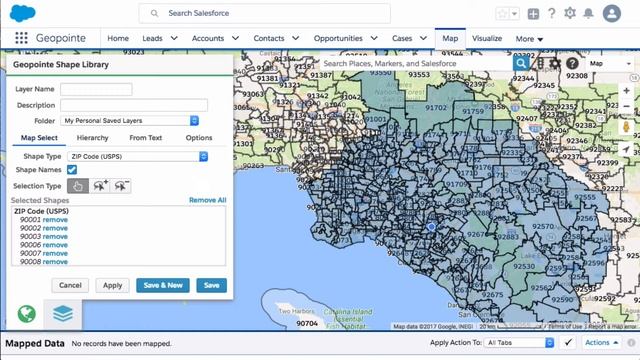Image resolution: width=640 pixels, height=360 pixels.
Task: Expand the Leads tab chevron
Action: click(x=174, y=38)
